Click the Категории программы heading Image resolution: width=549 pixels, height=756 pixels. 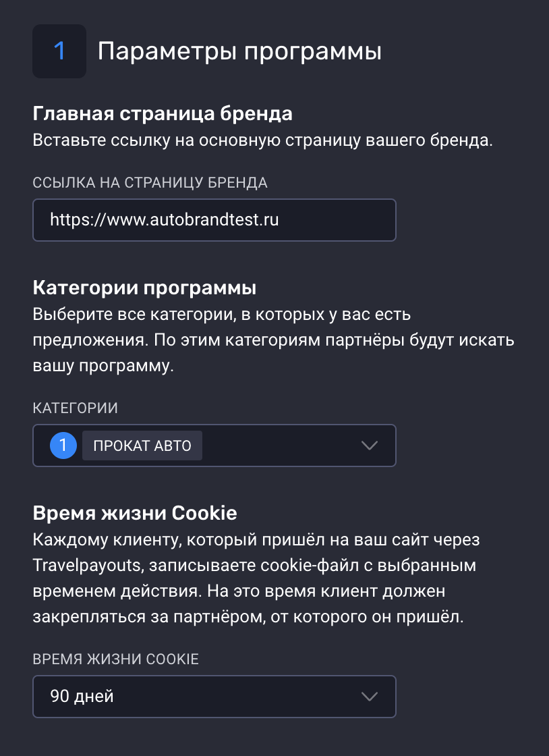[144, 288]
